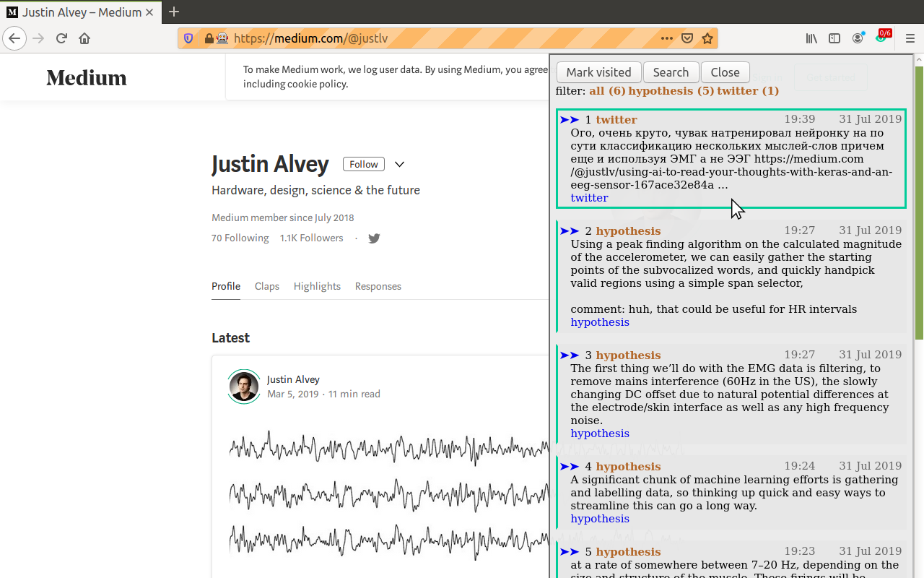Open the Firefox Library icon
The image size is (924, 578).
click(x=811, y=38)
